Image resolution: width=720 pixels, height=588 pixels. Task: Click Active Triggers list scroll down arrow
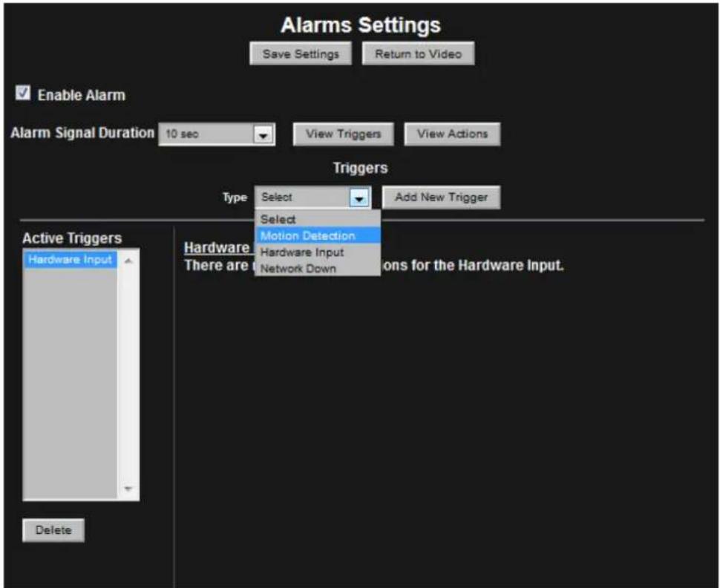click(128, 489)
